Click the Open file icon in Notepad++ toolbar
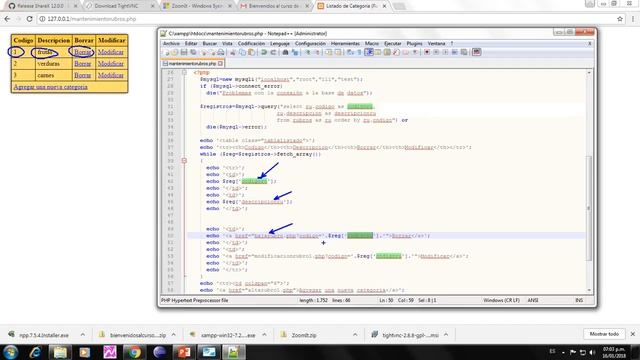The image size is (640, 360). click(175, 52)
